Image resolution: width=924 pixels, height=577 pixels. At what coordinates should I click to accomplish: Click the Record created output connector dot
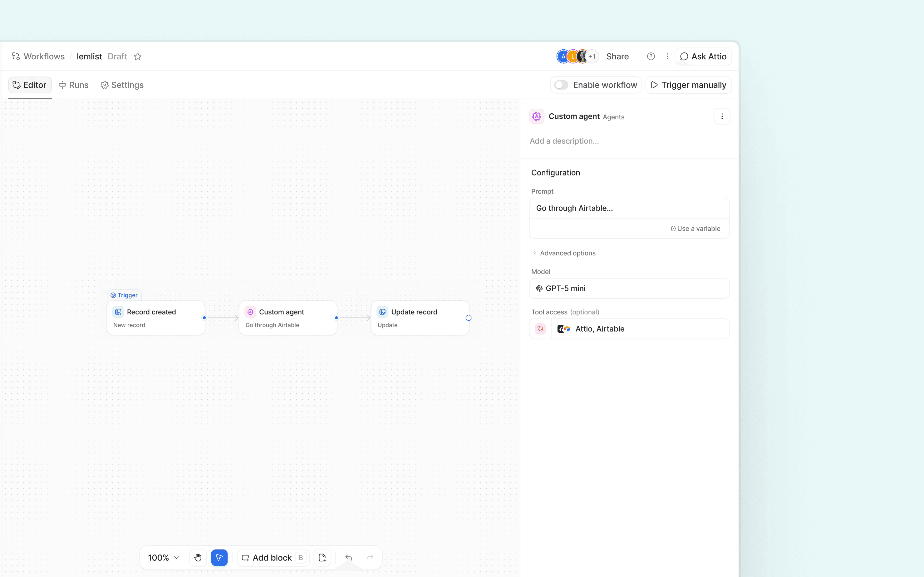(x=204, y=318)
